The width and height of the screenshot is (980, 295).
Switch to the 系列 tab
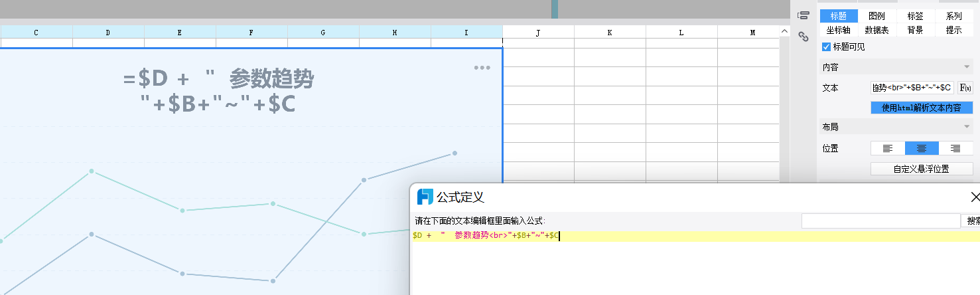click(x=954, y=16)
